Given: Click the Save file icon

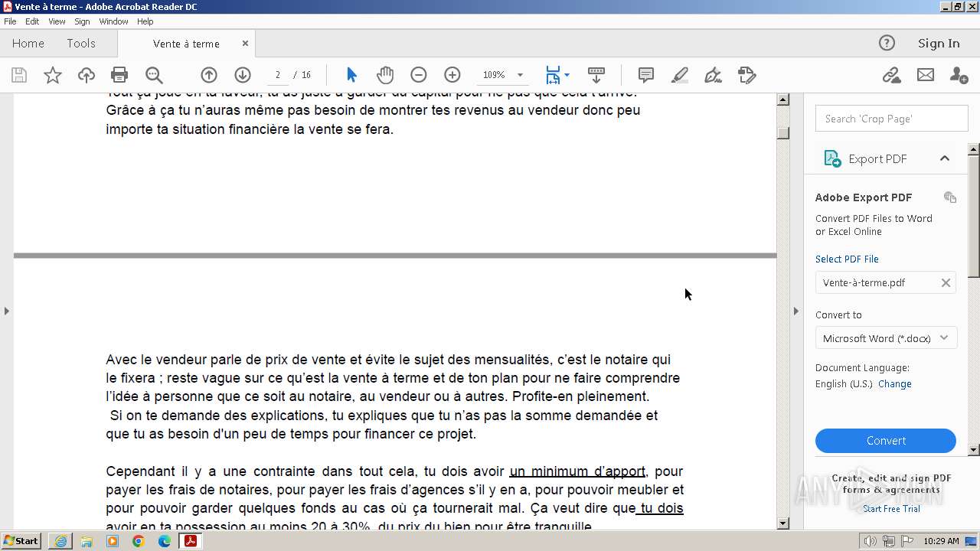Looking at the screenshot, I should [x=19, y=75].
